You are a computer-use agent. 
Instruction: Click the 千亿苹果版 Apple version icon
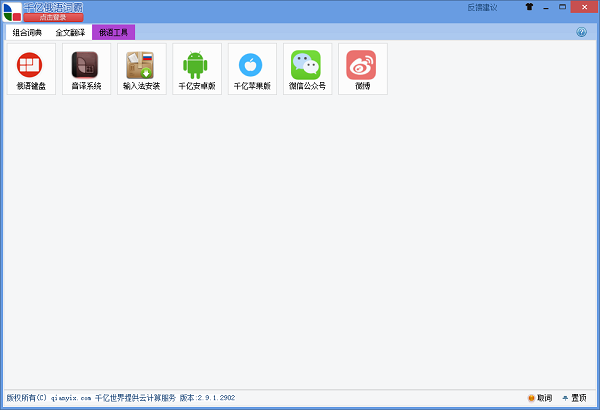[x=252, y=68]
